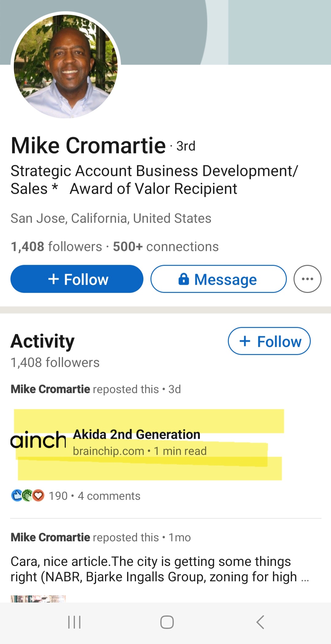Open the Android recent apps button
331x644 pixels.
click(x=74, y=622)
